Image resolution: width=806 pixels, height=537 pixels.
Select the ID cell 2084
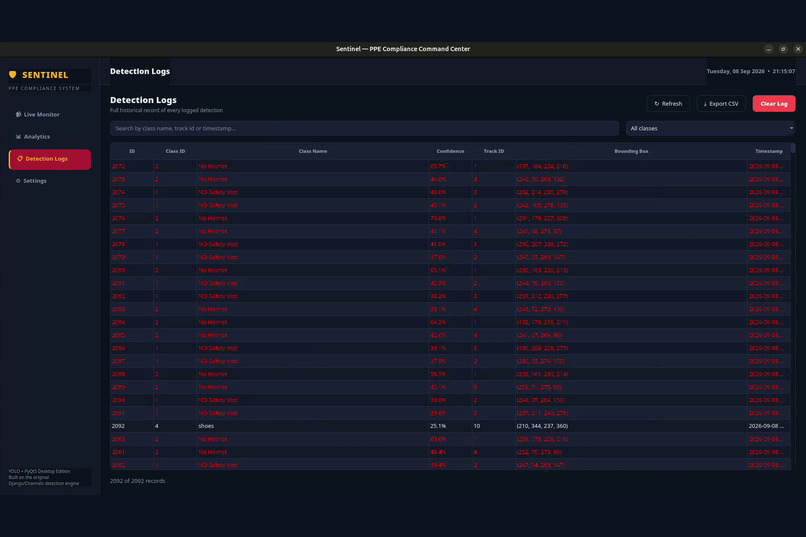[x=132, y=322]
